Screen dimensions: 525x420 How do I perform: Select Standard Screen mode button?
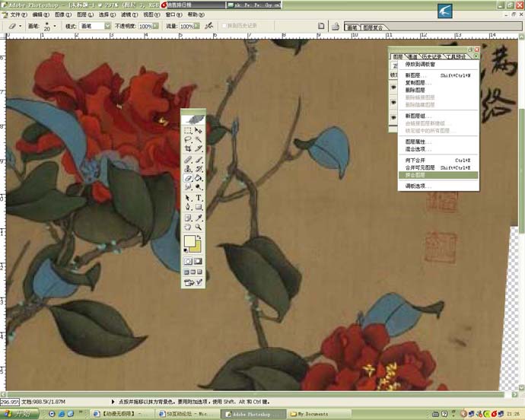click(186, 272)
